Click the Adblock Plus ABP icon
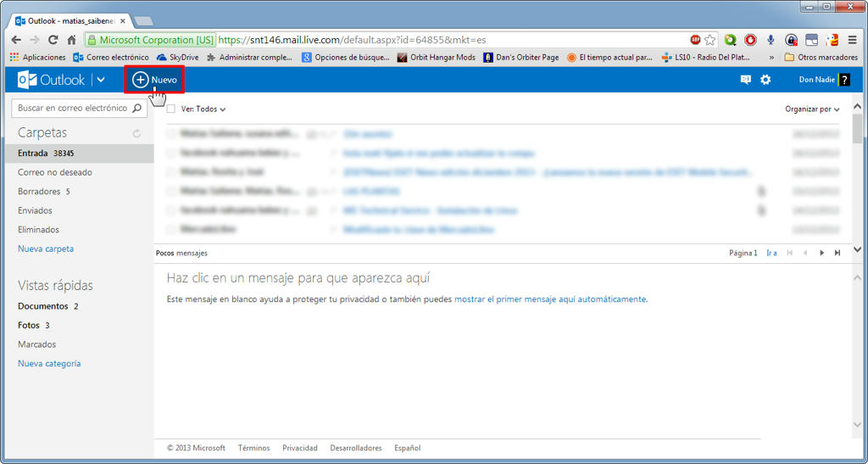The height and width of the screenshot is (464, 868). click(695, 40)
